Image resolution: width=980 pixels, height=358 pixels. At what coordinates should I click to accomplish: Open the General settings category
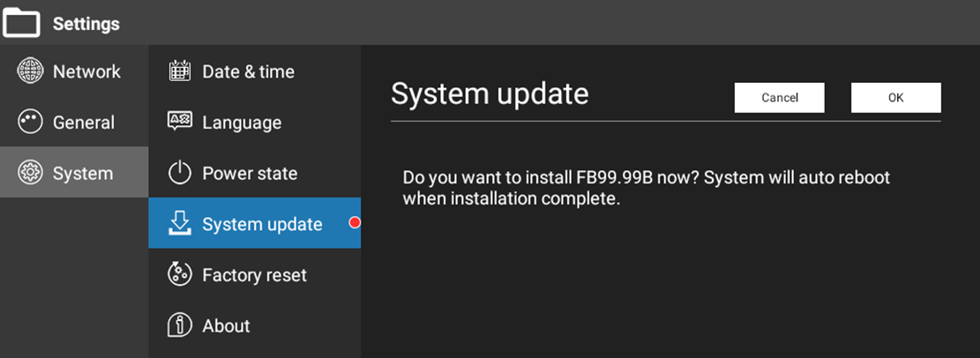pyautogui.click(x=74, y=122)
